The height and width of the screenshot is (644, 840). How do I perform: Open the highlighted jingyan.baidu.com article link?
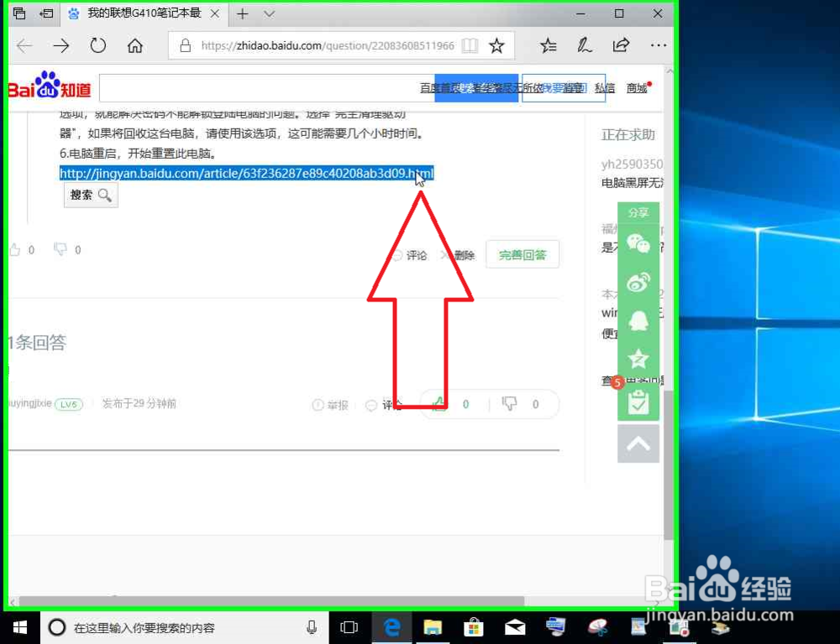(x=244, y=173)
